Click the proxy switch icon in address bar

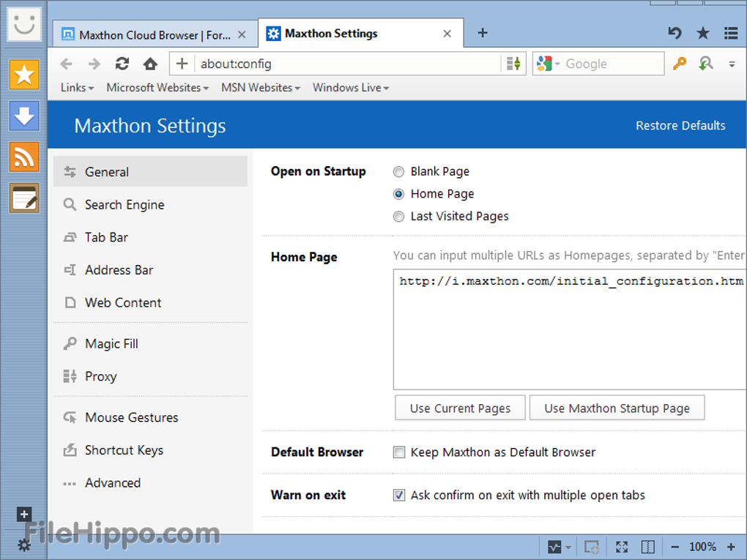pyautogui.click(x=513, y=64)
